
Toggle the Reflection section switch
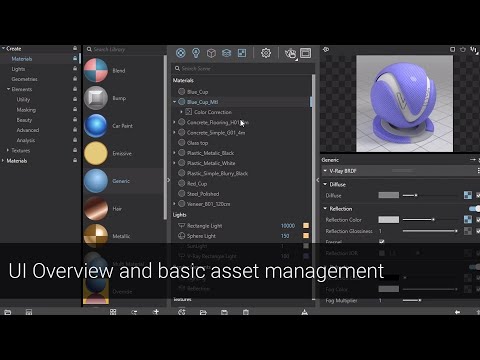pos(474,209)
